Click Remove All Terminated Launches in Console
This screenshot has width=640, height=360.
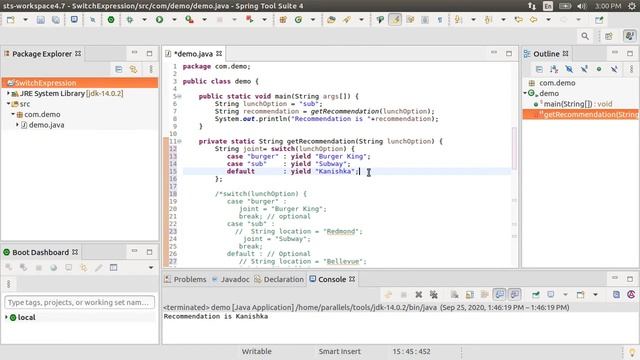[433, 295]
